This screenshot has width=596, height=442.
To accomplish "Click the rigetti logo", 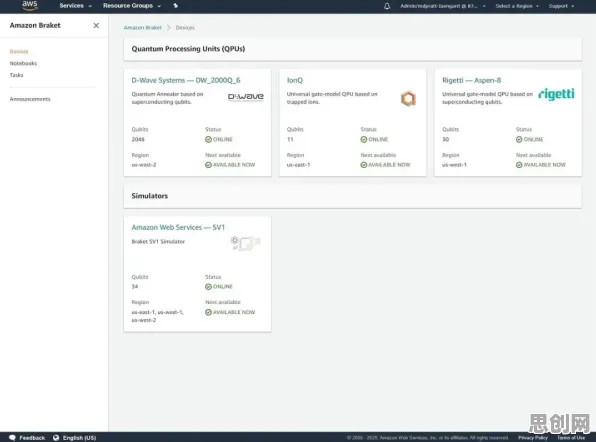I will click(x=556, y=94).
